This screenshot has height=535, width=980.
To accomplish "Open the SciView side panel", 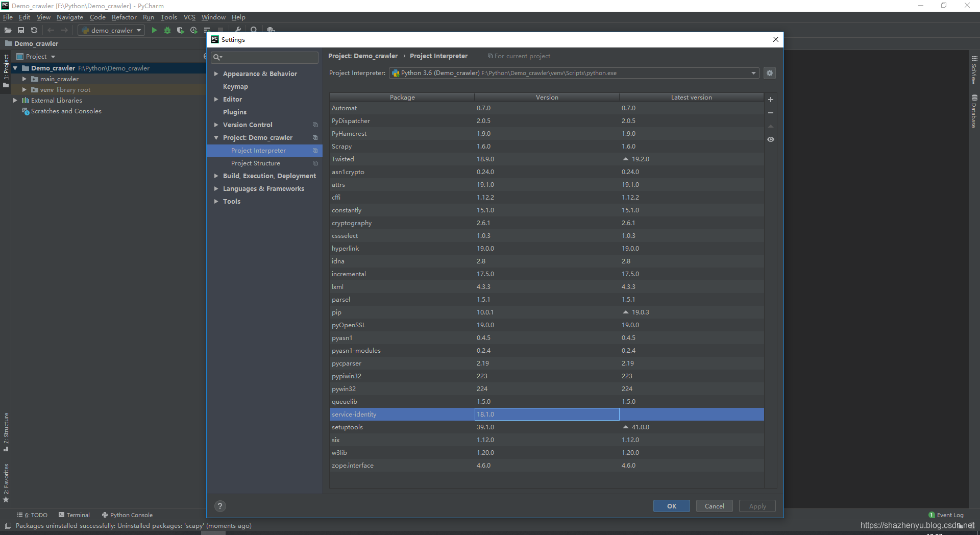I will [974, 70].
